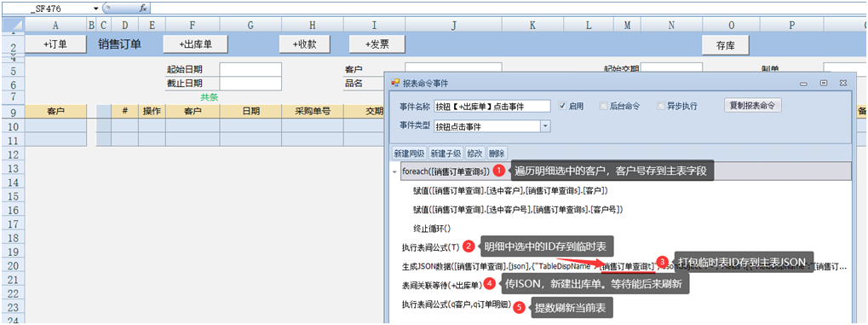The image size is (868, 325).
Task: Select column J header
Action: 454,26
